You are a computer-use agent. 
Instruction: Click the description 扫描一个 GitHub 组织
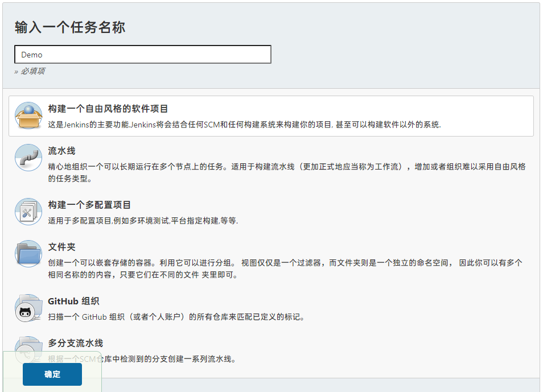coord(176,317)
